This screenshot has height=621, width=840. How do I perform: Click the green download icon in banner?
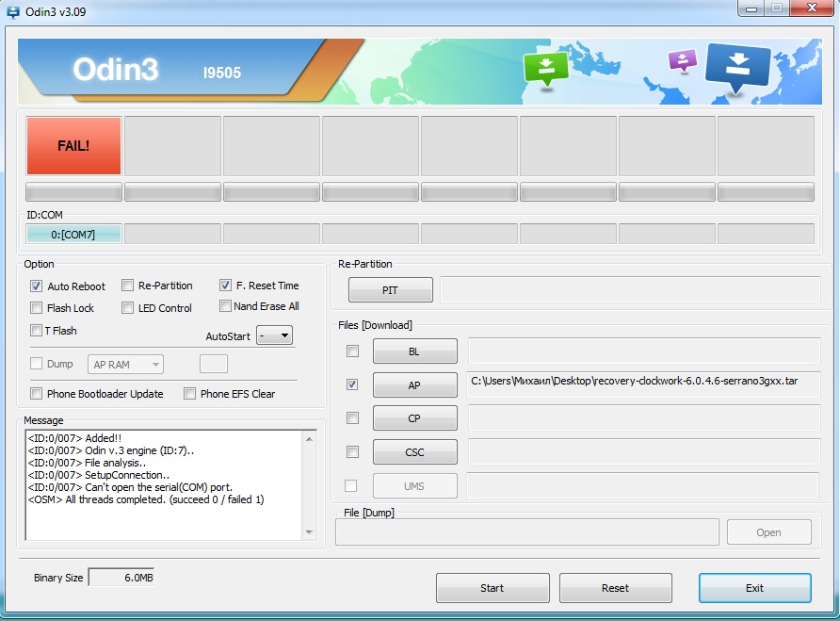click(x=545, y=68)
